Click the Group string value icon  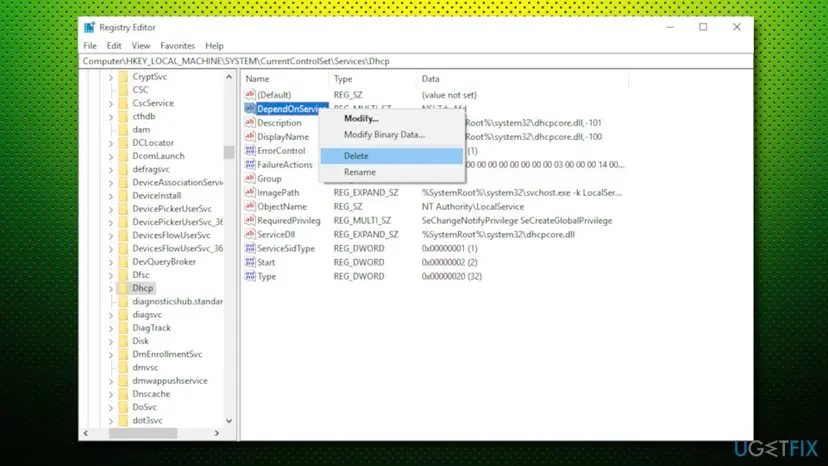click(x=250, y=179)
